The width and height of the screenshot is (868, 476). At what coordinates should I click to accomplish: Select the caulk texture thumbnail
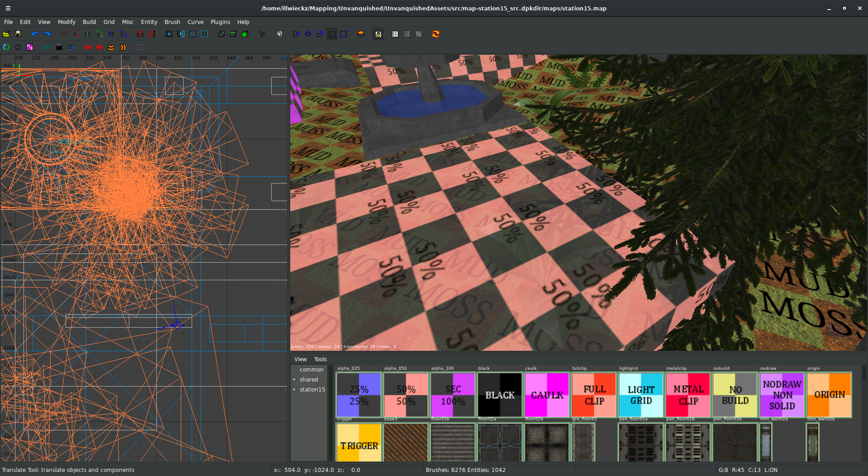click(547, 395)
